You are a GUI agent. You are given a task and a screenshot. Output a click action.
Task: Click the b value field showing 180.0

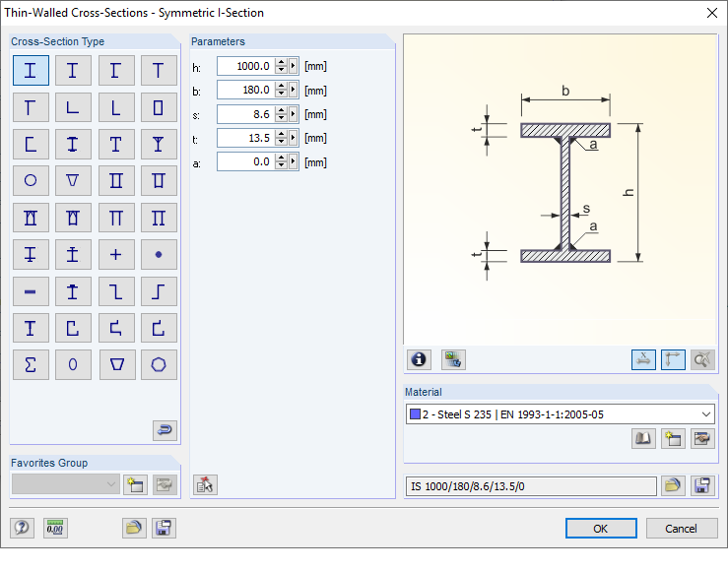click(246, 90)
